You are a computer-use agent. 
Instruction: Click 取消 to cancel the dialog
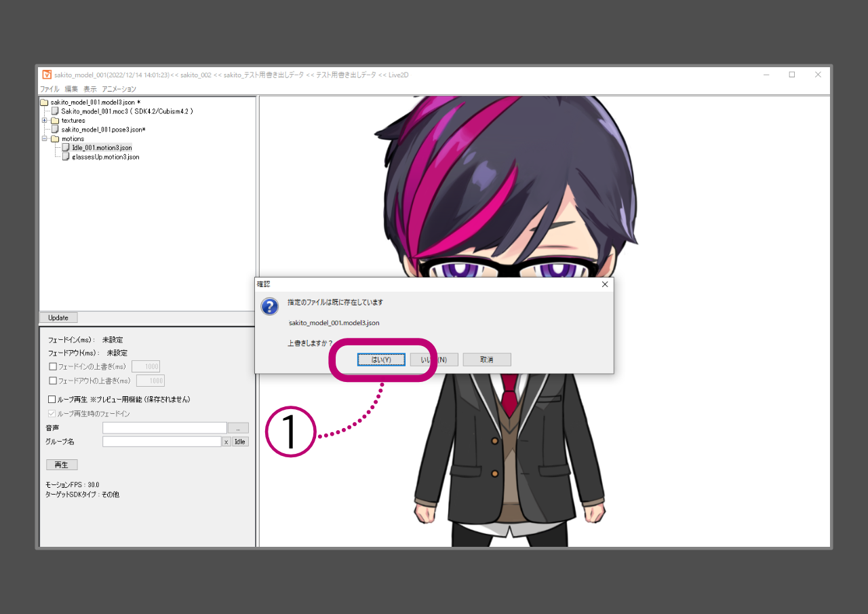487,360
